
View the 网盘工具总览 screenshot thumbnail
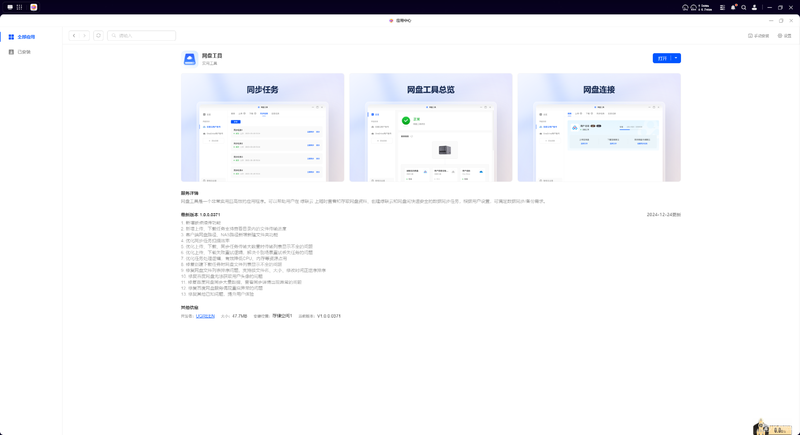click(431, 127)
